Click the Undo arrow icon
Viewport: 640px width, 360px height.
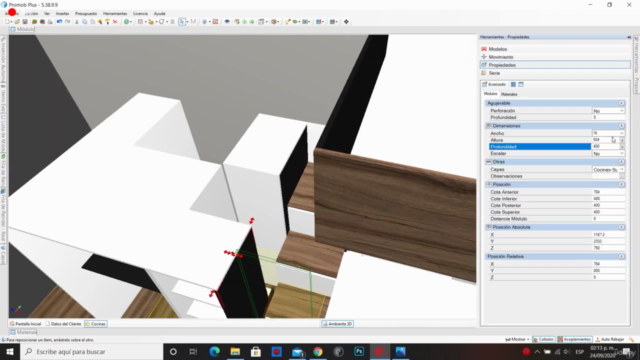coord(60,22)
